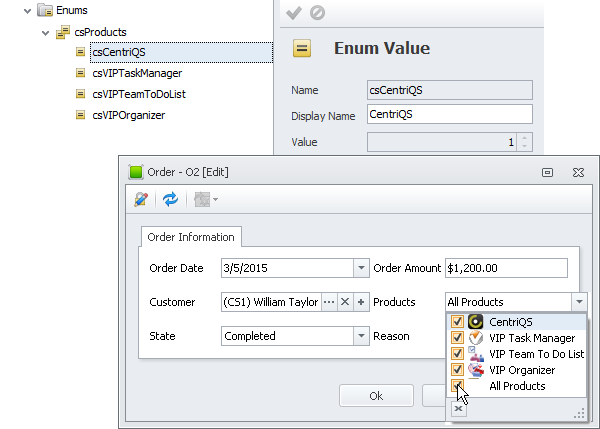Open the Order Date dropdown
This screenshot has width=600, height=429.
click(x=360, y=268)
